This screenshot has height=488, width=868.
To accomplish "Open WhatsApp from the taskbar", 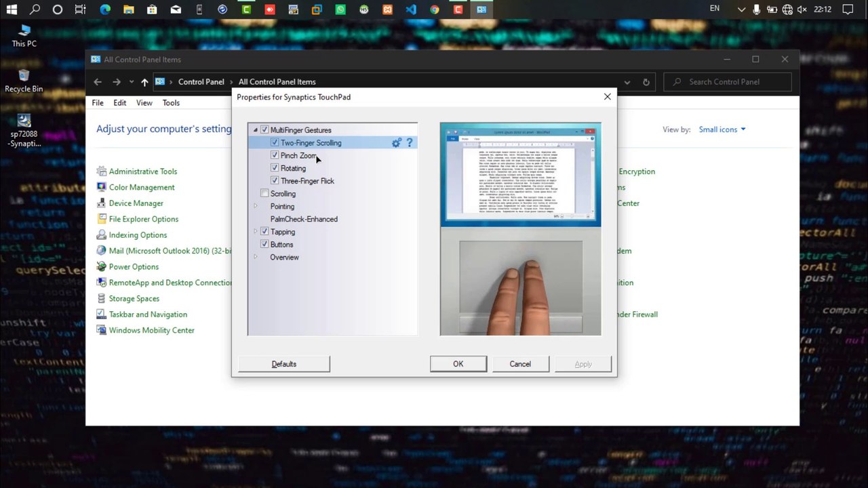I will (x=340, y=9).
